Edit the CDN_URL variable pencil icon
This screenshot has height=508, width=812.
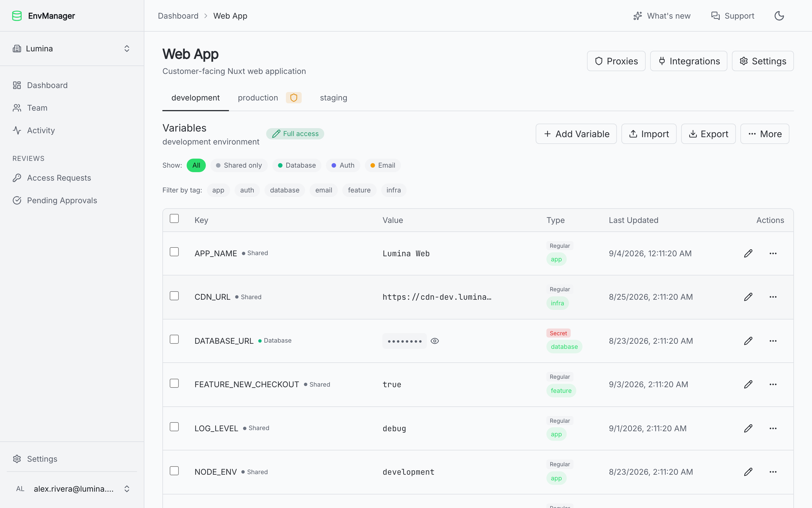click(748, 297)
